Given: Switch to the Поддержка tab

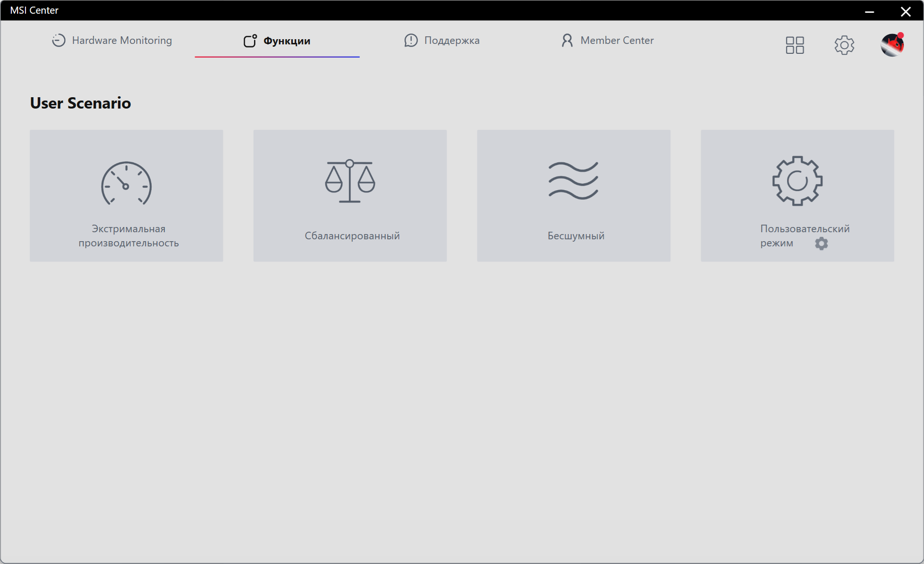Looking at the screenshot, I should click(451, 41).
